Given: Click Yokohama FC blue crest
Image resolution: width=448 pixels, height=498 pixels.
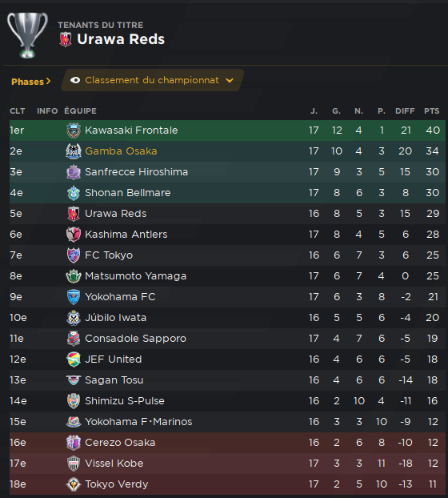Looking at the screenshot, I should (74, 297).
